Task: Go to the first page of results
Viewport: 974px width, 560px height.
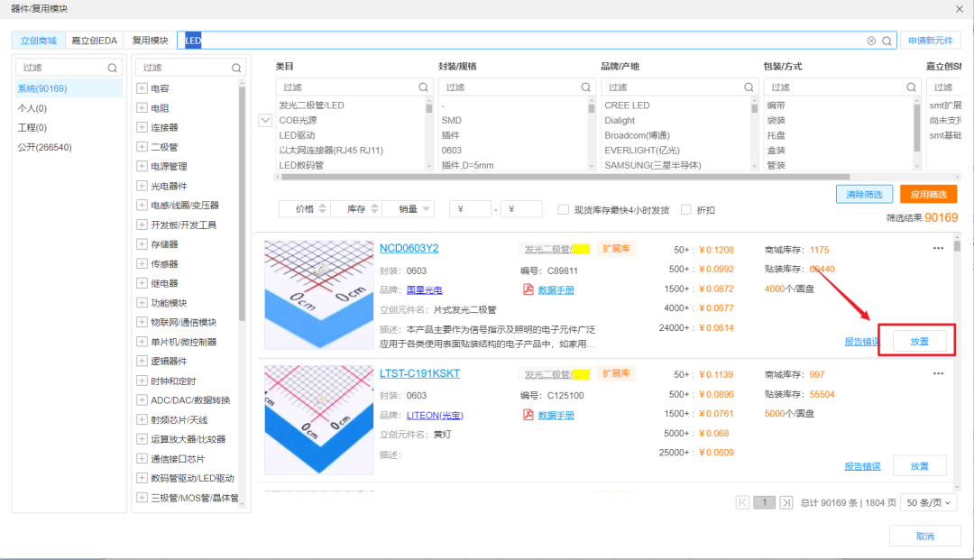Action: pos(743,502)
